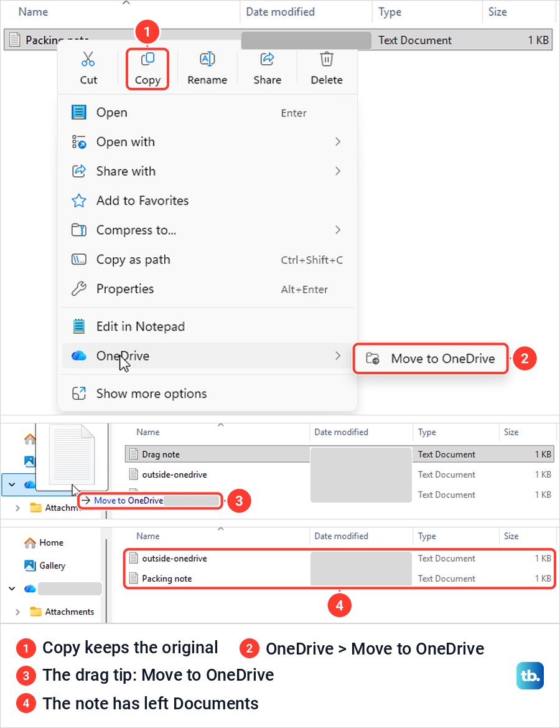Collapse OneDrive tree node beside the drag thumbnail
This screenshot has height=728, width=560.
[12, 485]
